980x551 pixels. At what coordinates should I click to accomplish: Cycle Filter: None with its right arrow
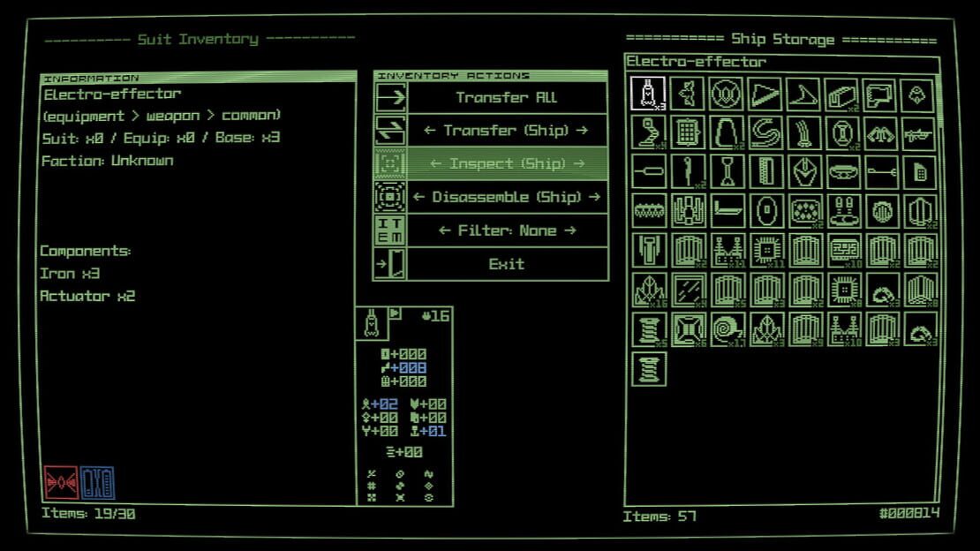(570, 230)
